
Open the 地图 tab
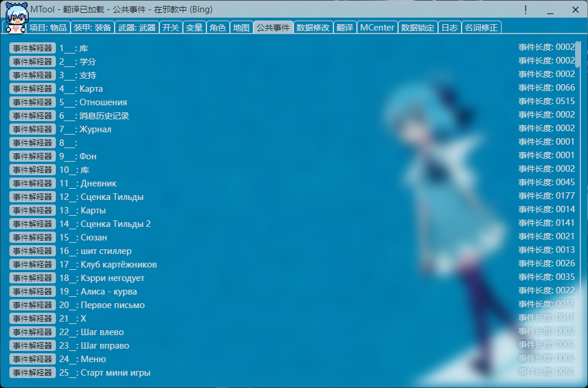[241, 28]
